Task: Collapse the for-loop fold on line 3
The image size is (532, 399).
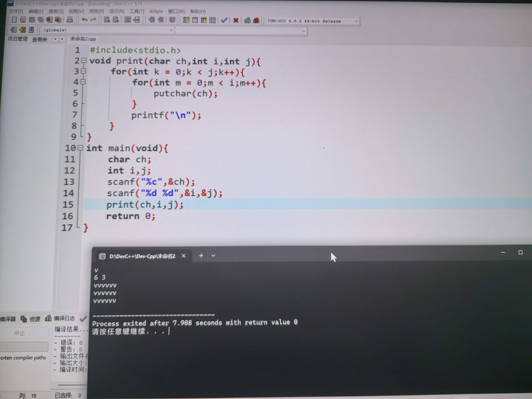Action: [84, 71]
